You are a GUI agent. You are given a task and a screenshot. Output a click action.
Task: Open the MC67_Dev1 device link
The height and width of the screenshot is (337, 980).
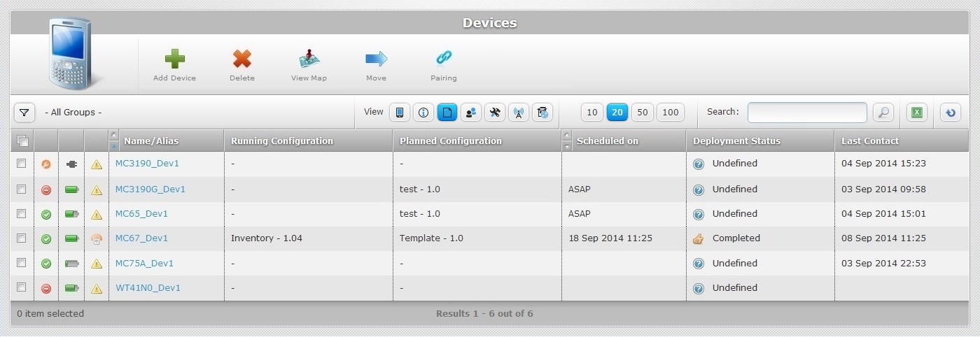click(x=141, y=238)
